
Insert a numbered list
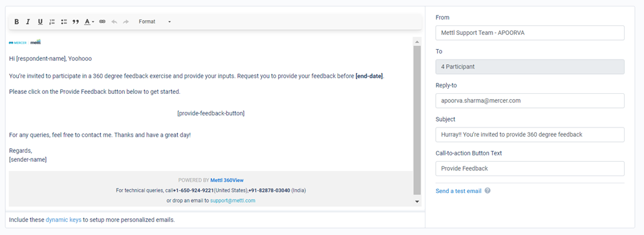tap(52, 22)
